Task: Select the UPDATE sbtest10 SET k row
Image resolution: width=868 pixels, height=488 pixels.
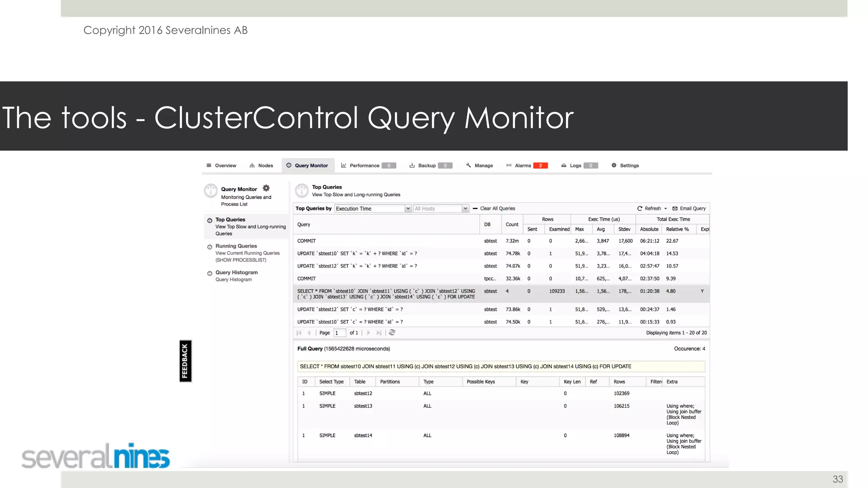Action: pos(502,253)
